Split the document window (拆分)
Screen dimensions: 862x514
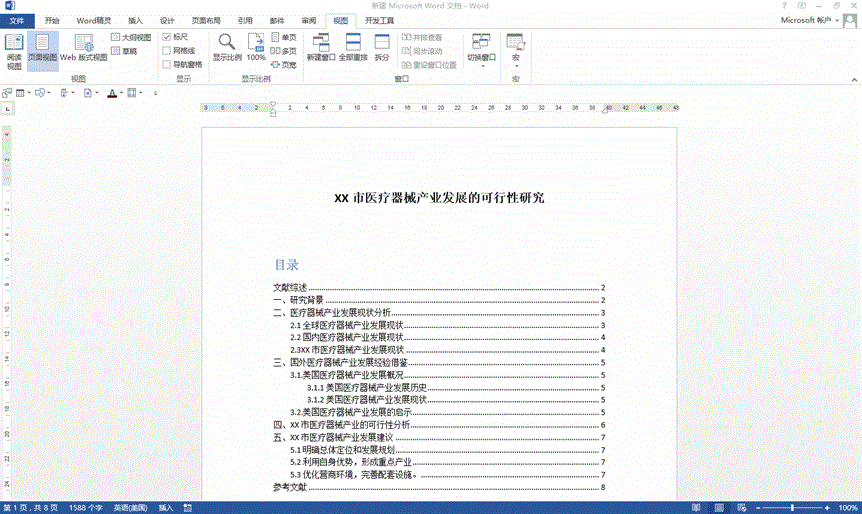382,48
